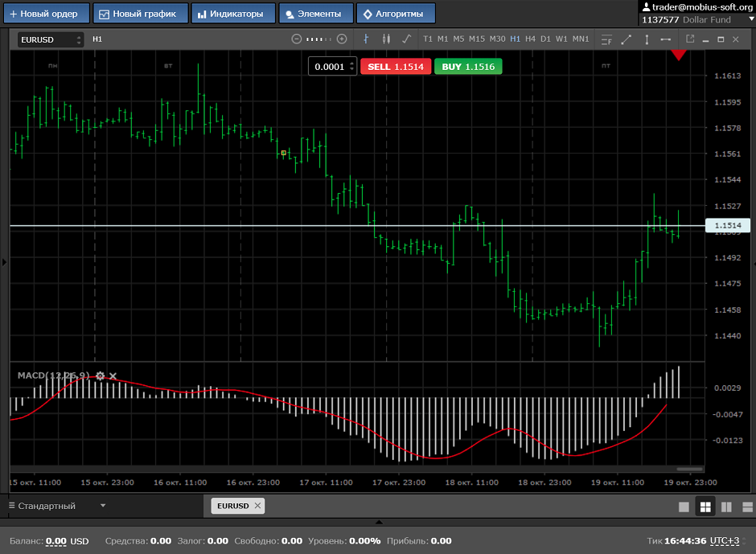Switch to bar chart type
The width and height of the screenshot is (756, 554).
click(366, 39)
